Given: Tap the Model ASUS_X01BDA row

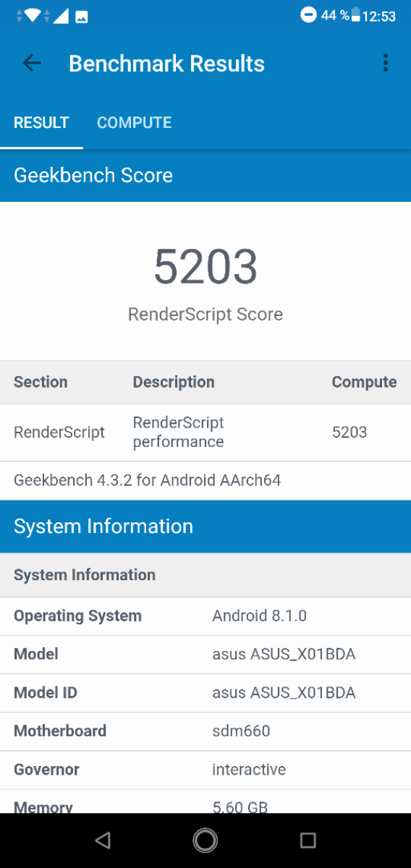Looking at the screenshot, I should 205,655.
